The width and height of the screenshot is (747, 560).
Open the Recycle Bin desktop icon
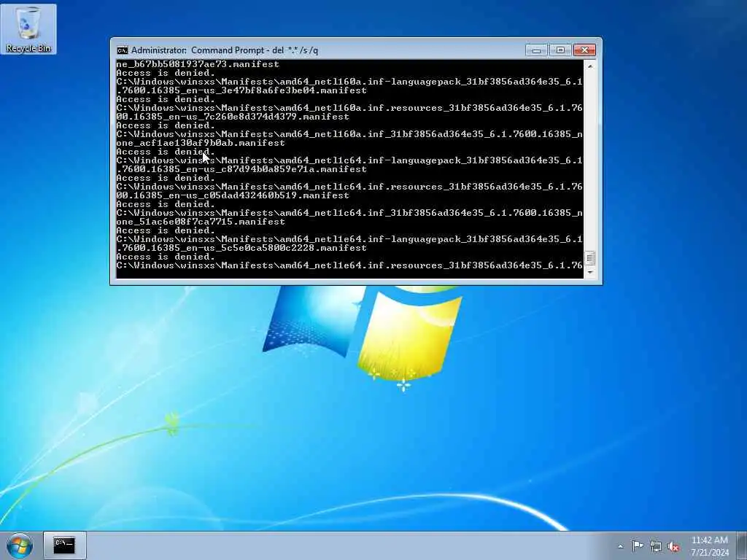tap(28, 29)
